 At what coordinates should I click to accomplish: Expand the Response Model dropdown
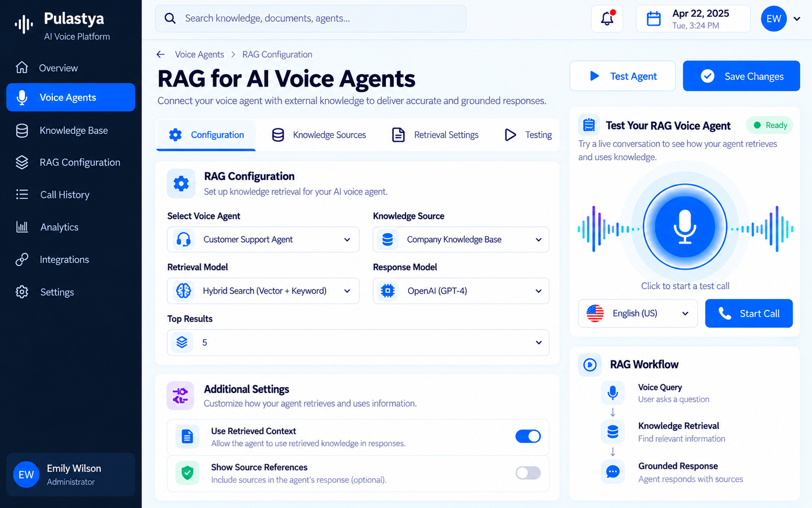(461, 291)
